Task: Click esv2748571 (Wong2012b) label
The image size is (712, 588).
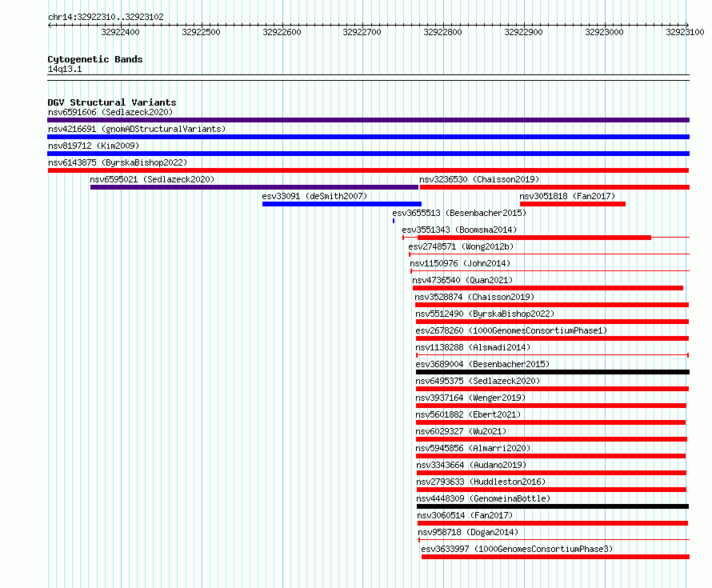Action: tap(461, 246)
